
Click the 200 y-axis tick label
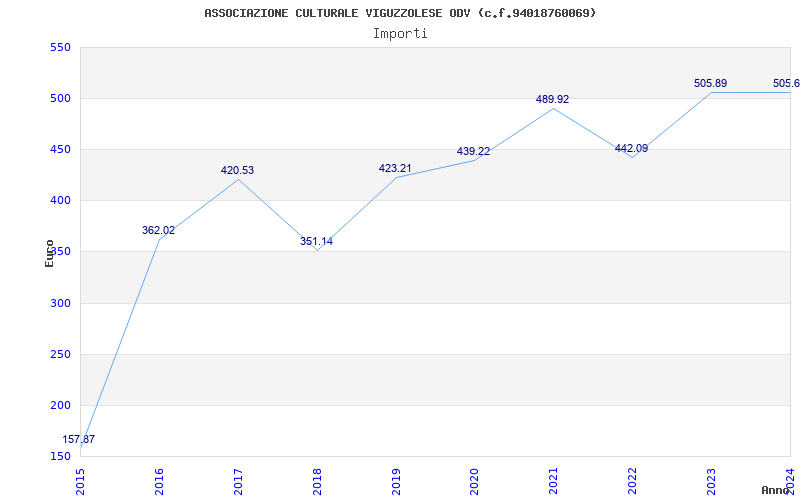point(60,406)
